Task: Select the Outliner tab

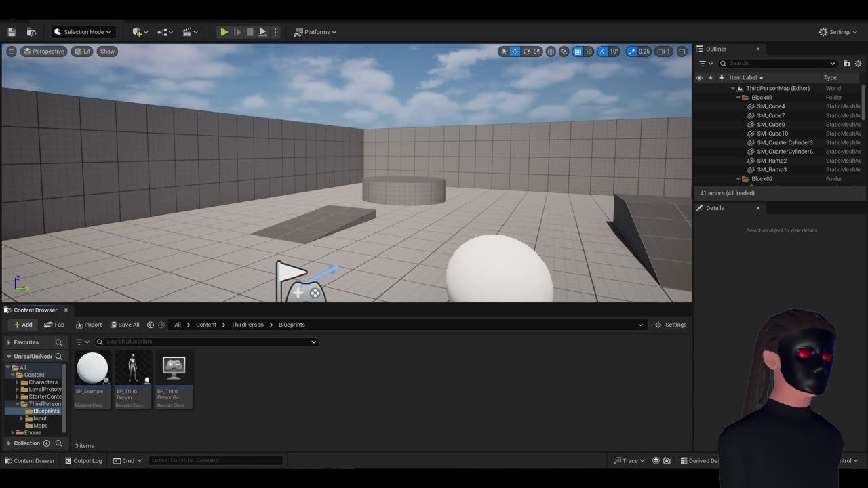Action: [715, 49]
